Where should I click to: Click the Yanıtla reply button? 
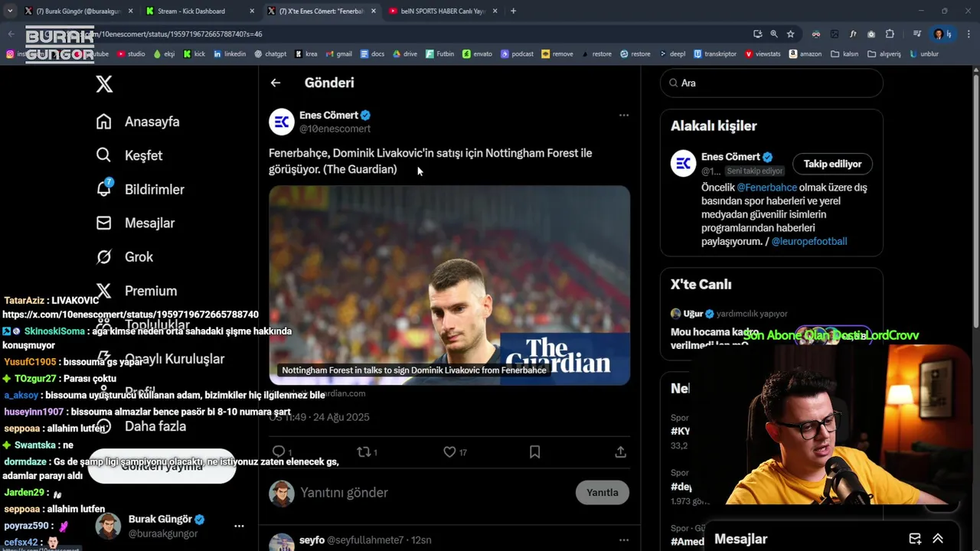point(603,492)
